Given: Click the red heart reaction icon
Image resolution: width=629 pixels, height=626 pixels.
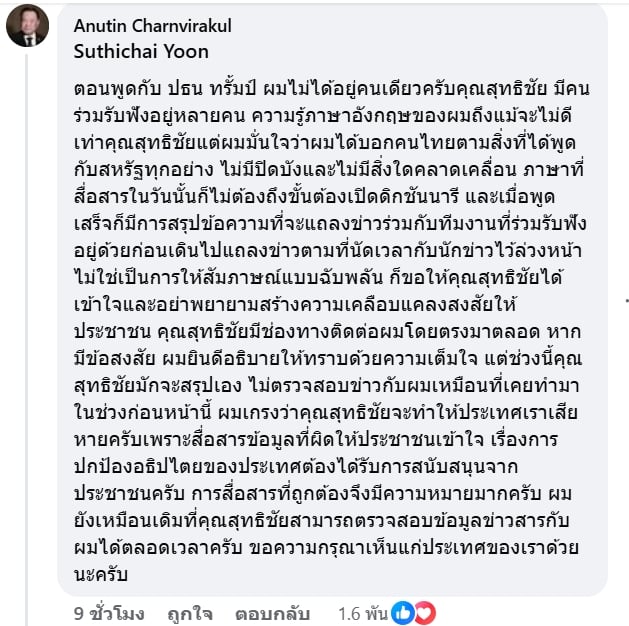Looking at the screenshot, I should click(424, 612).
